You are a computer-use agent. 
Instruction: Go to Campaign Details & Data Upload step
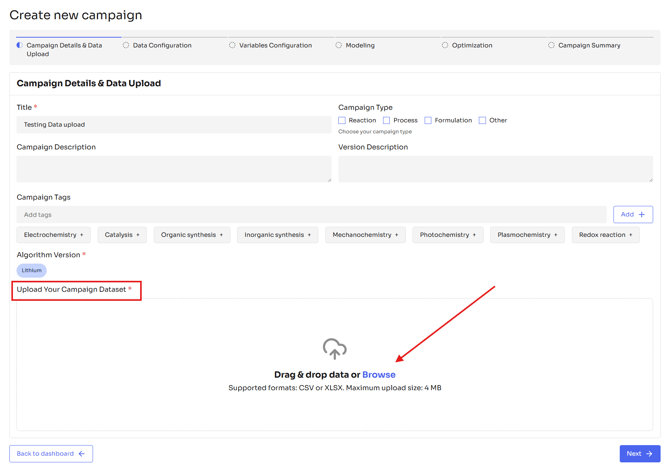tap(64, 50)
